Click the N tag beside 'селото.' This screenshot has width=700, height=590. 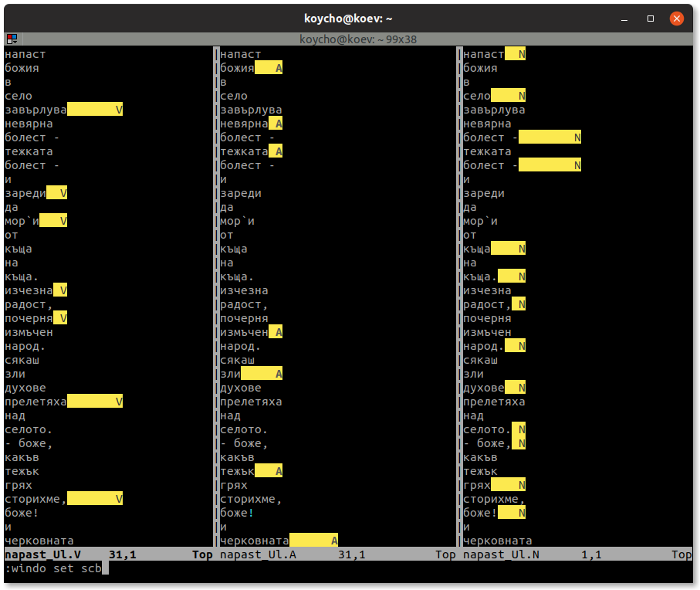(522, 429)
